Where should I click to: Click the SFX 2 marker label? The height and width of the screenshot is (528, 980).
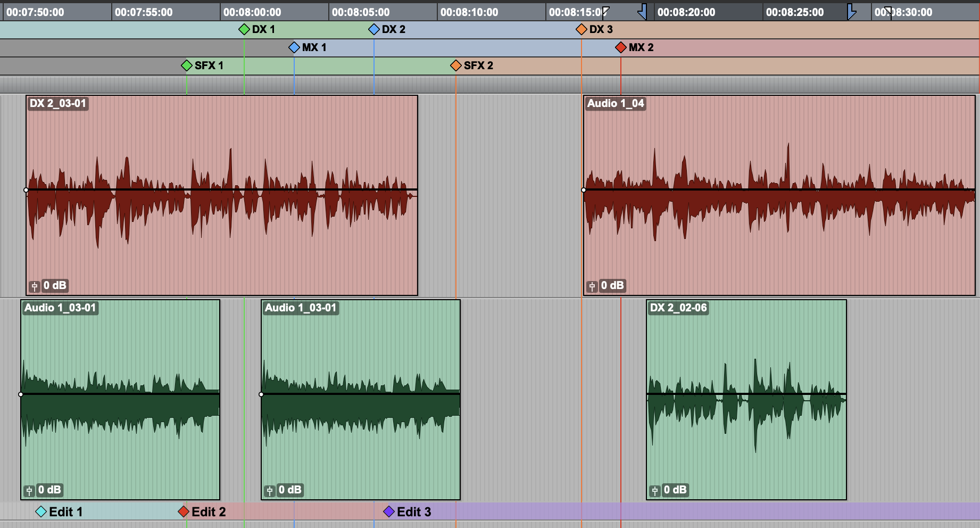478,65
